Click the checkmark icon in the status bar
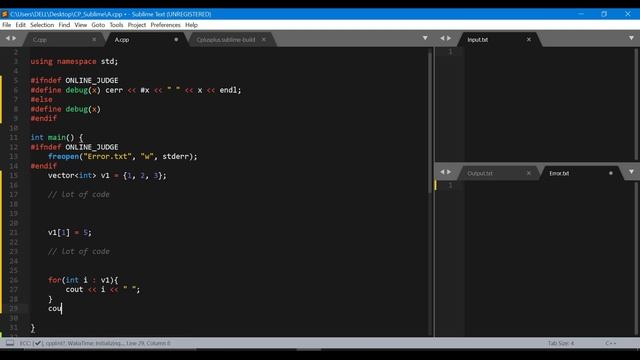Viewport: 640px width, 360px height. (x=38, y=343)
